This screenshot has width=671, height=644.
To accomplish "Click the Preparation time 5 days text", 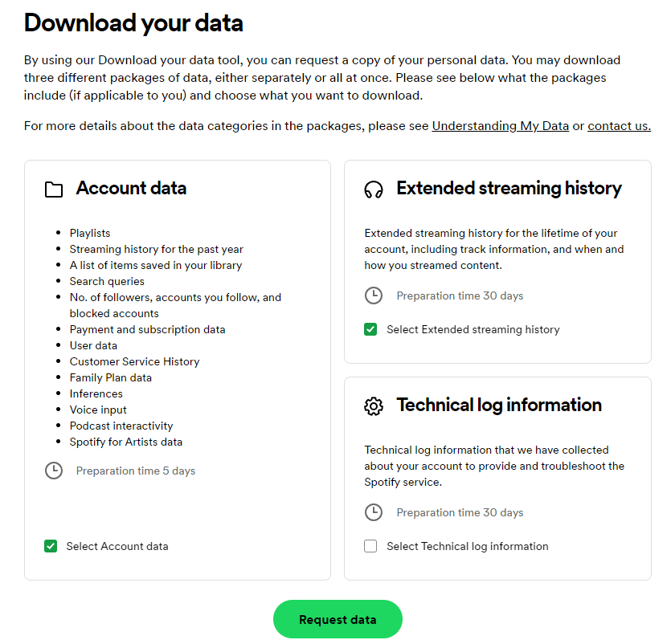I will point(135,471).
